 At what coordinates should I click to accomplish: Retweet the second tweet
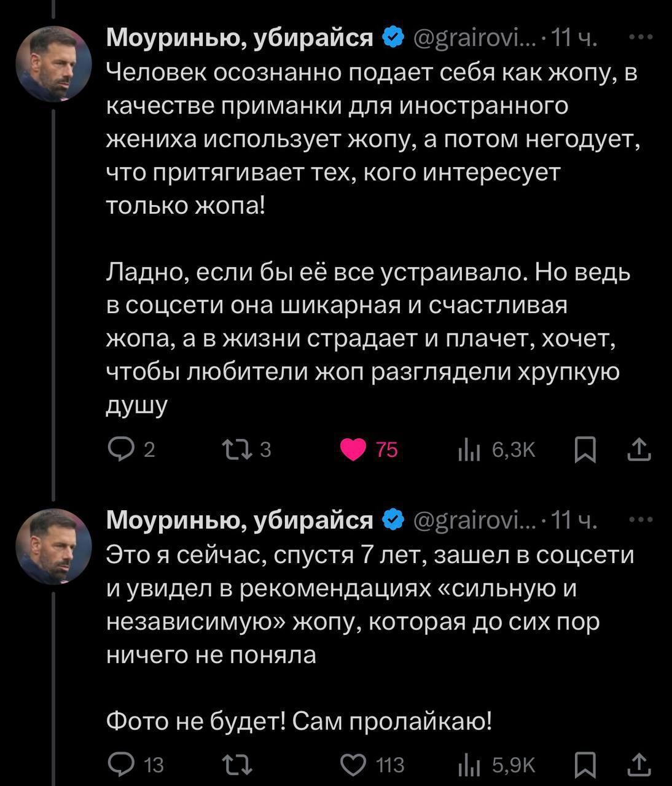pos(237,765)
